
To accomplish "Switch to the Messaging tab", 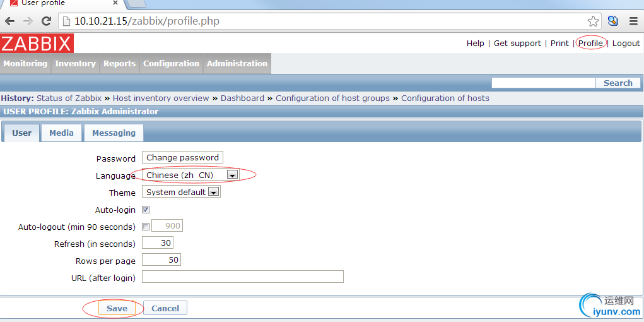I will point(114,133).
